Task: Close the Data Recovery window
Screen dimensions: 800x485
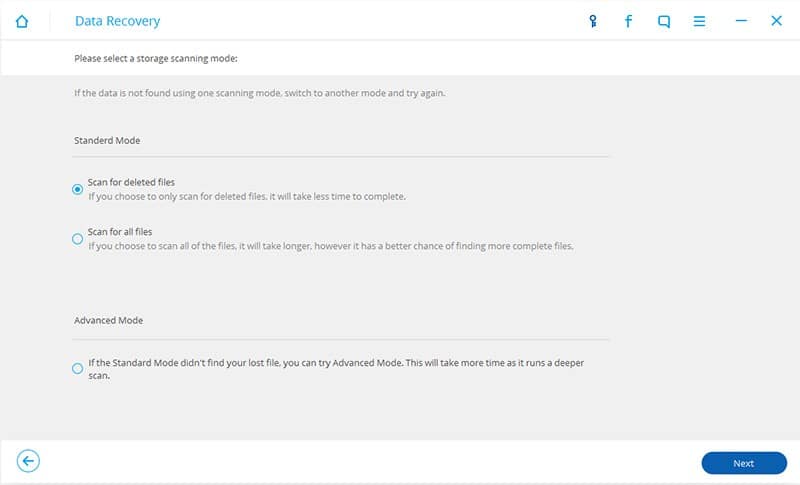Action: pos(776,21)
